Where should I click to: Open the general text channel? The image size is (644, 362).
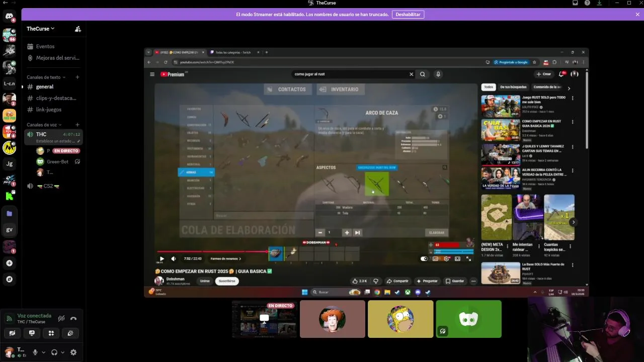[53, 86]
